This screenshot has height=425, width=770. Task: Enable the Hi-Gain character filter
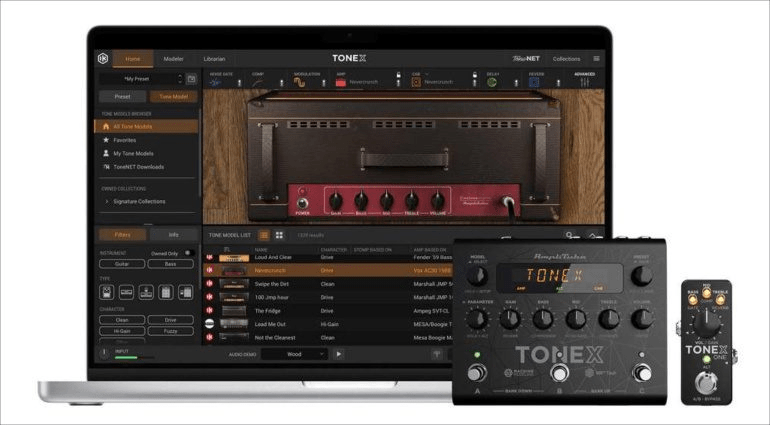(x=121, y=329)
